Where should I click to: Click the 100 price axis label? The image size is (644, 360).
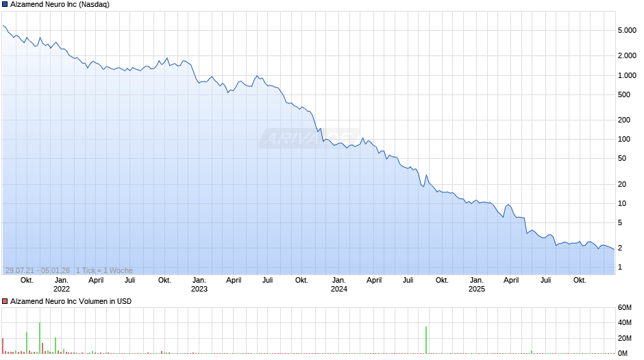tap(624, 139)
